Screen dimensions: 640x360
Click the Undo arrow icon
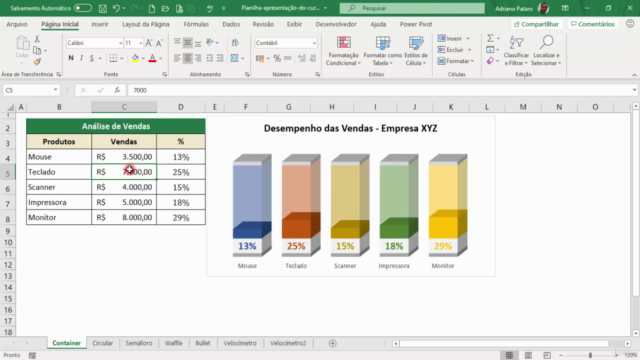(116, 8)
